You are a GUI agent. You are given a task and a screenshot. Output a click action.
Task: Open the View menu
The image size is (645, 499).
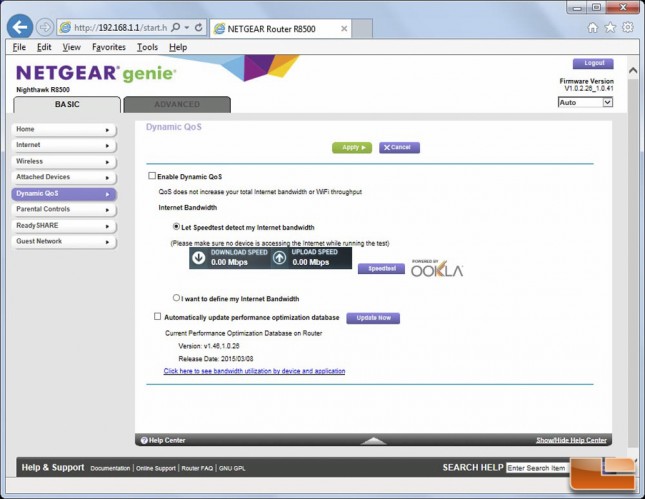pyautogui.click(x=71, y=47)
